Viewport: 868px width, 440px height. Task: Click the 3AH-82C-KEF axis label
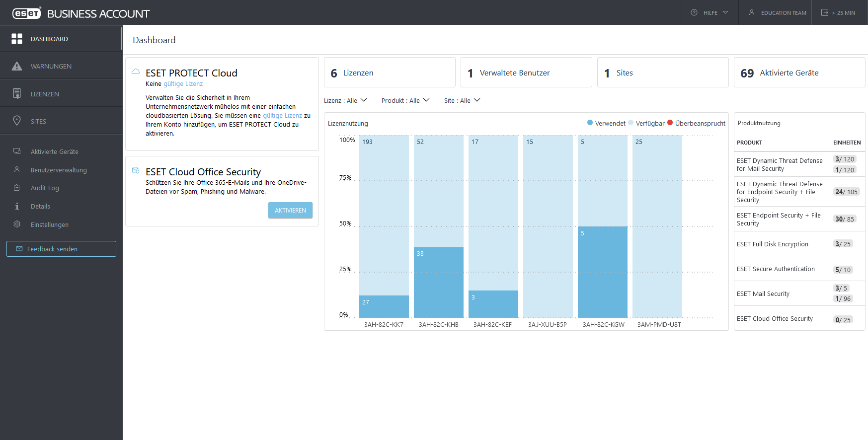click(x=492, y=324)
